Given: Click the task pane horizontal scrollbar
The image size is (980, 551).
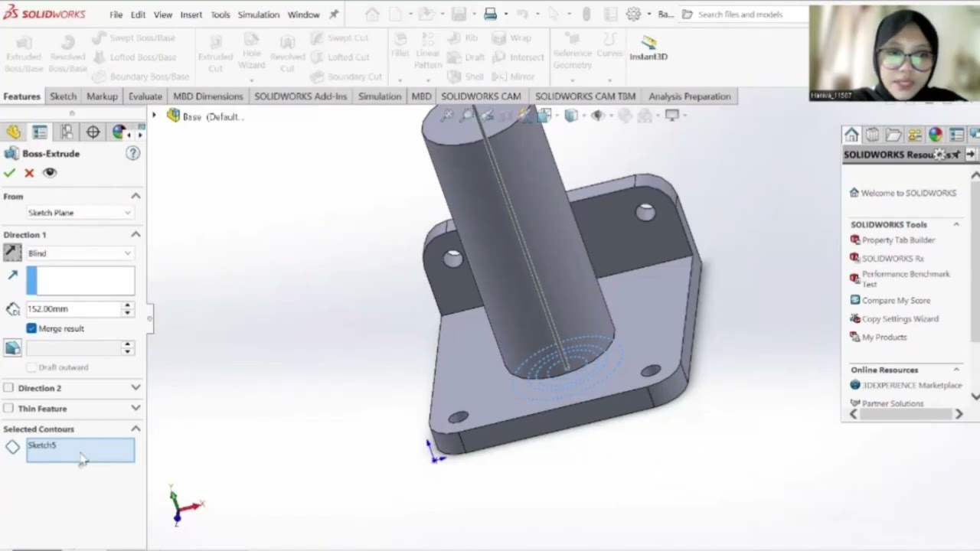Looking at the screenshot, I should click(x=906, y=414).
